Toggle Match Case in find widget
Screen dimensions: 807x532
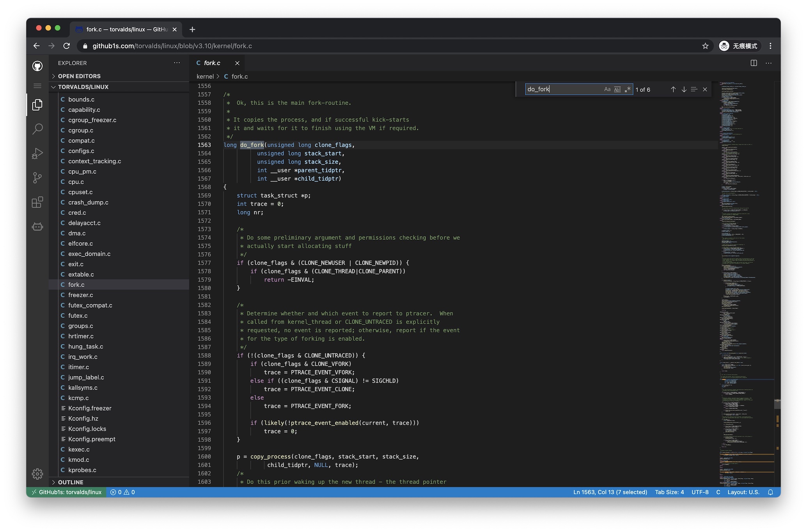[x=607, y=89]
